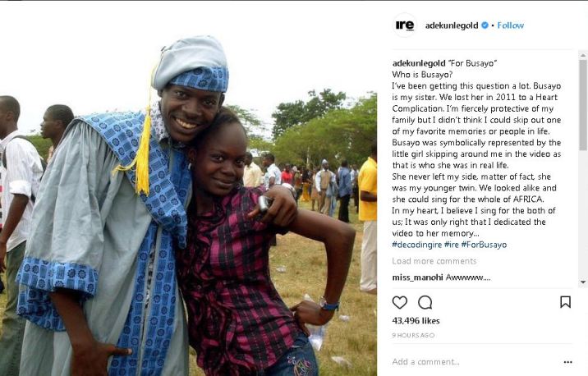Open the three-dot more options menu
Viewport: 588px width, 376px height.
(567, 362)
